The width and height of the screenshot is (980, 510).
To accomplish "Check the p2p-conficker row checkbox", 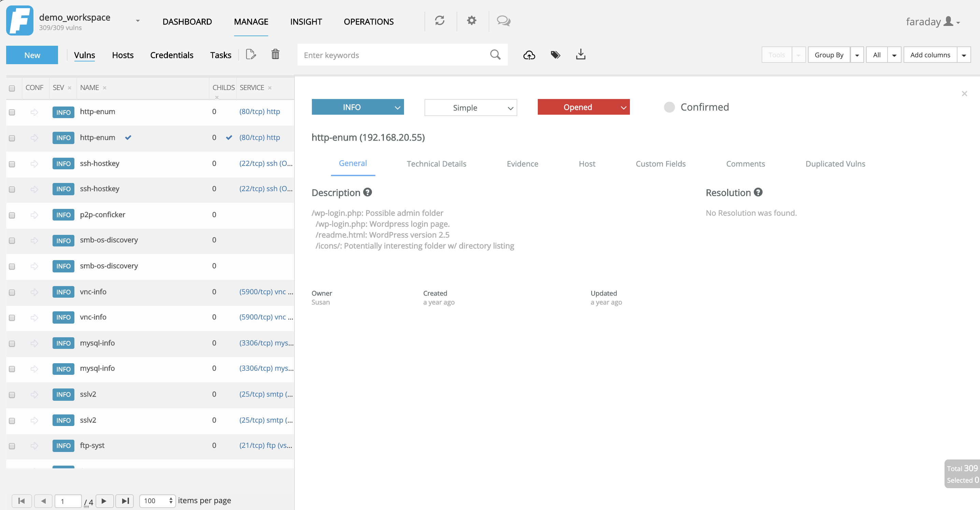I will pyautogui.click(x=12, y=215).
